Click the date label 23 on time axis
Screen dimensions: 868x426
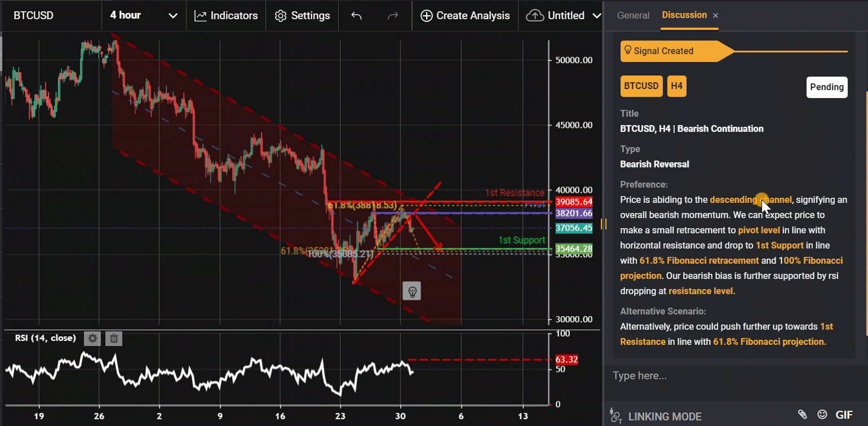pyautogui.click(x=340, y=416)
